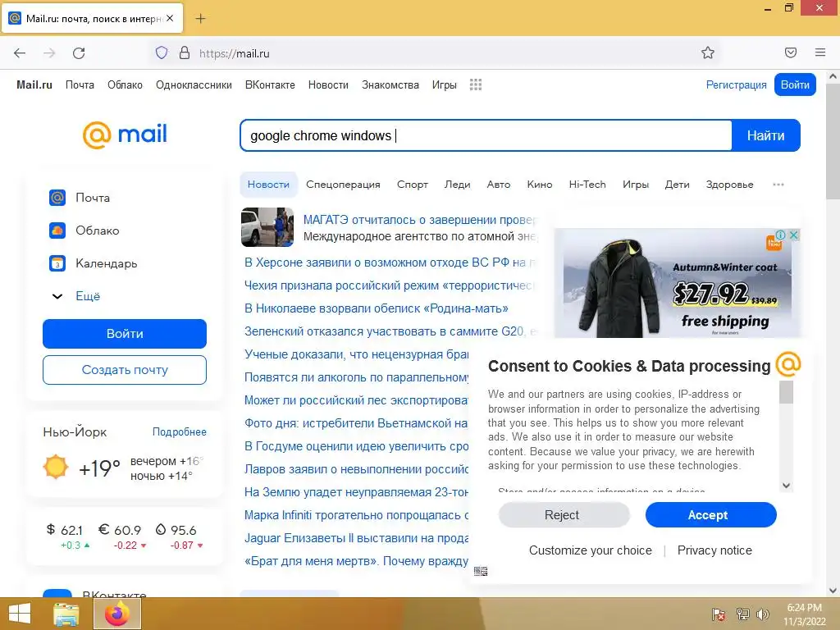Save the page to Pocket with the Pocket icon
Viewport: 840px width, 630px height.
(x=791, y=52)
